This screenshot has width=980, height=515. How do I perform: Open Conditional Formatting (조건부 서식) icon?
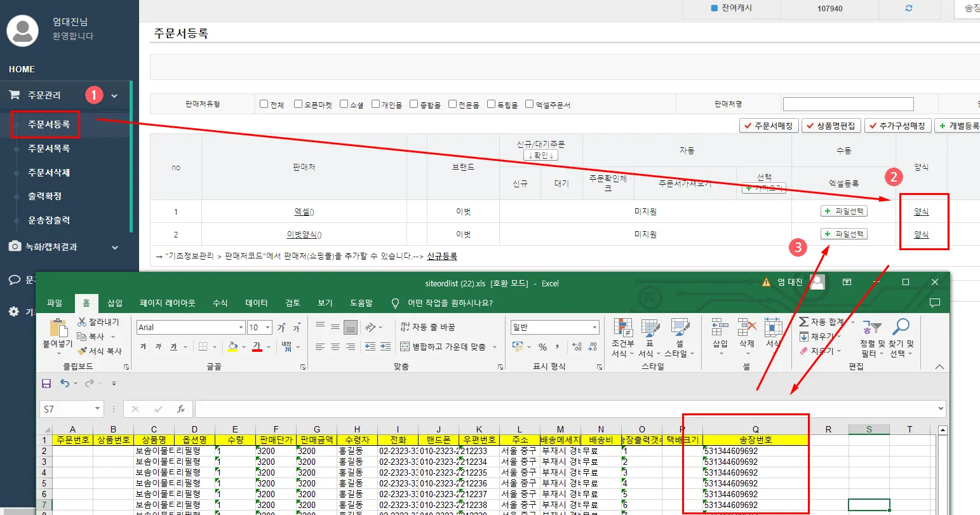622,328
